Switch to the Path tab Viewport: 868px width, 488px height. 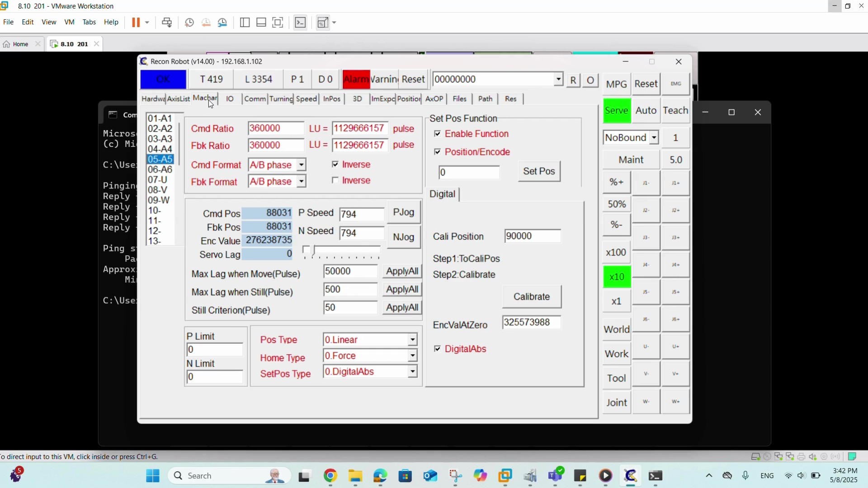pos(485,99)
